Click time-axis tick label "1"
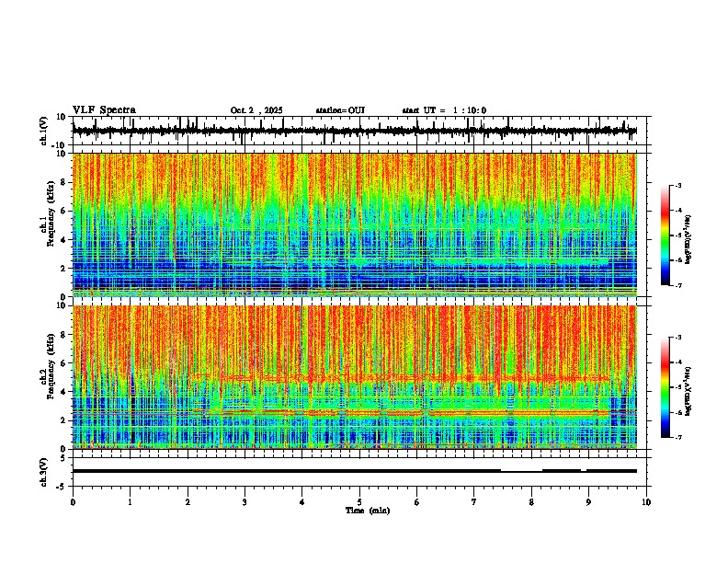Image resolution: width=728 pixels, height=563 pixels. coord(130,502)
